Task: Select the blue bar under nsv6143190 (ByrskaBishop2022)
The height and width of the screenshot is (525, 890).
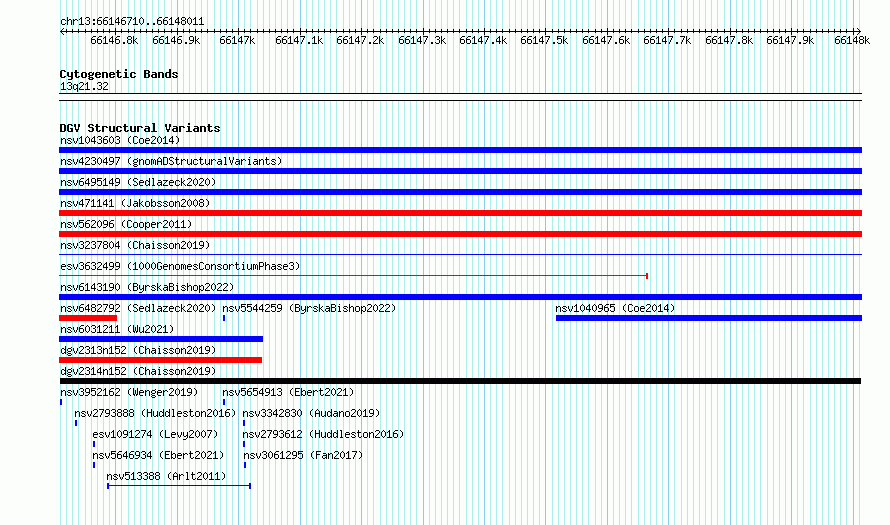Action: coord(460,297)
